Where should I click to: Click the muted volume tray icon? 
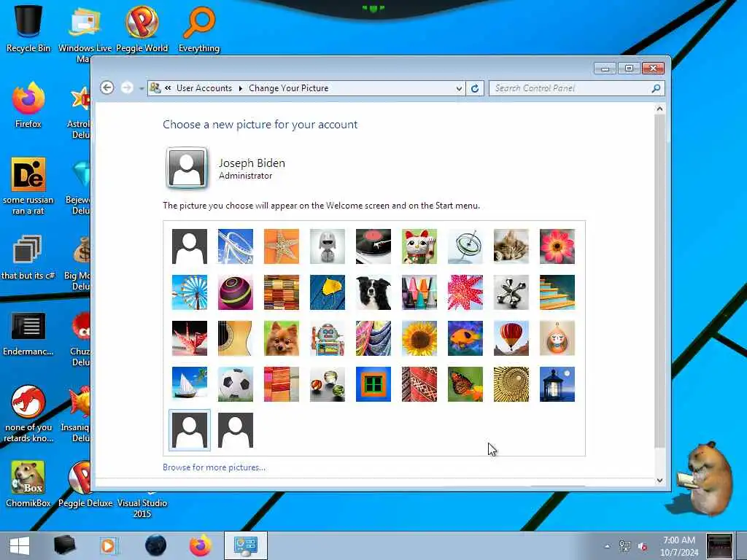pyautogui.click(x=643, y=546)
